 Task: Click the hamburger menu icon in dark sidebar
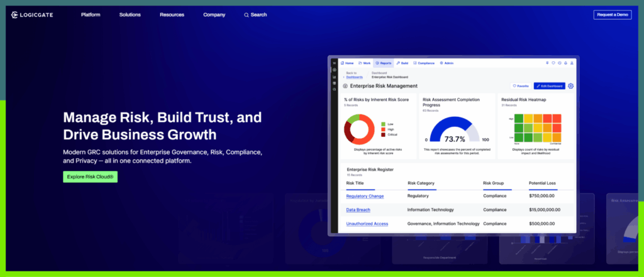(334, 63)
